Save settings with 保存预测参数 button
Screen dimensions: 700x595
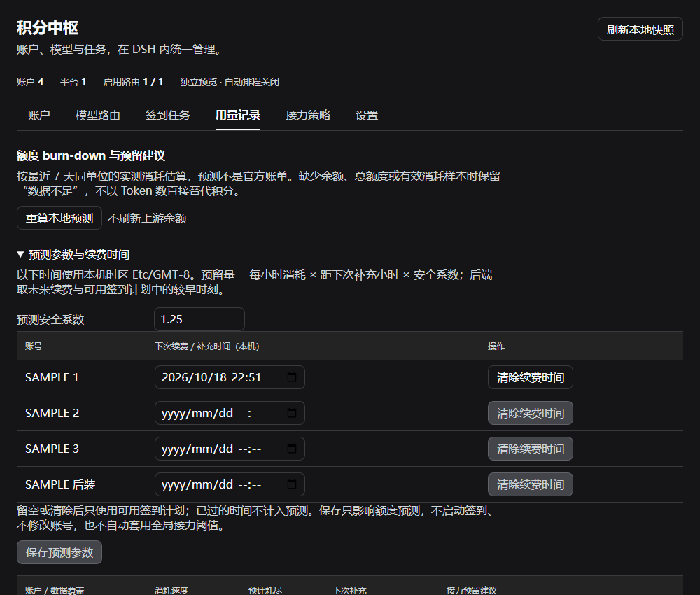(59, 552)
